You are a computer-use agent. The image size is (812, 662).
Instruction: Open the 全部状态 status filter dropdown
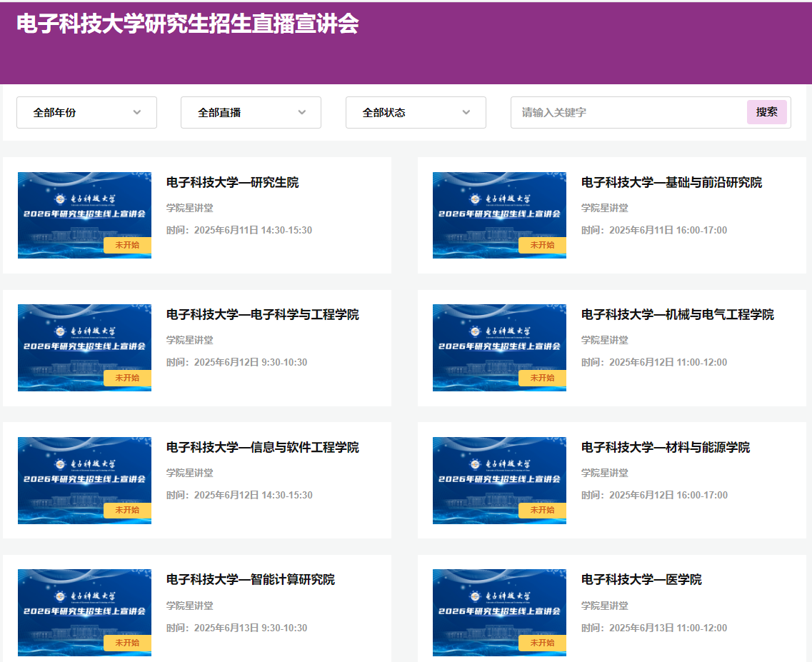point(416,112)
